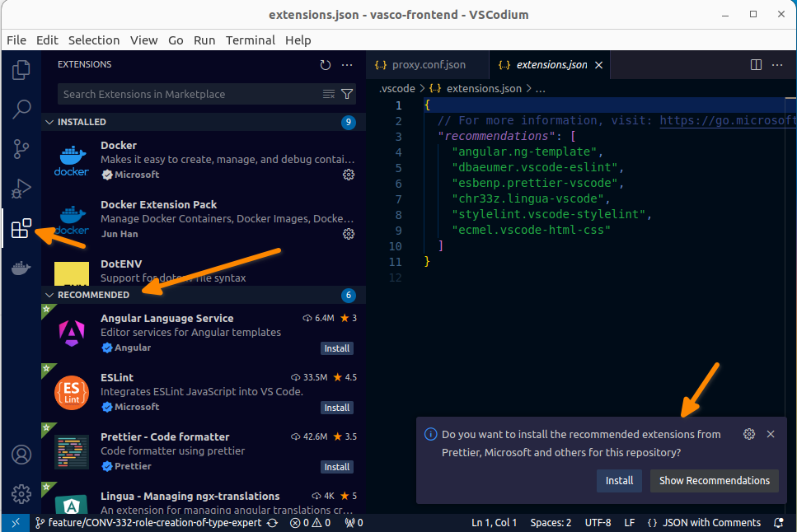Open the Docker whale view
797x532 pixels.
21,266
